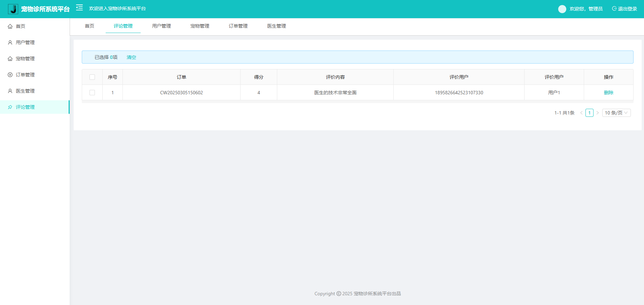Screen dimensions: 644x305
Task: Open 订单管理 in the sidebar menu
Action: click(x=35, y=75)
